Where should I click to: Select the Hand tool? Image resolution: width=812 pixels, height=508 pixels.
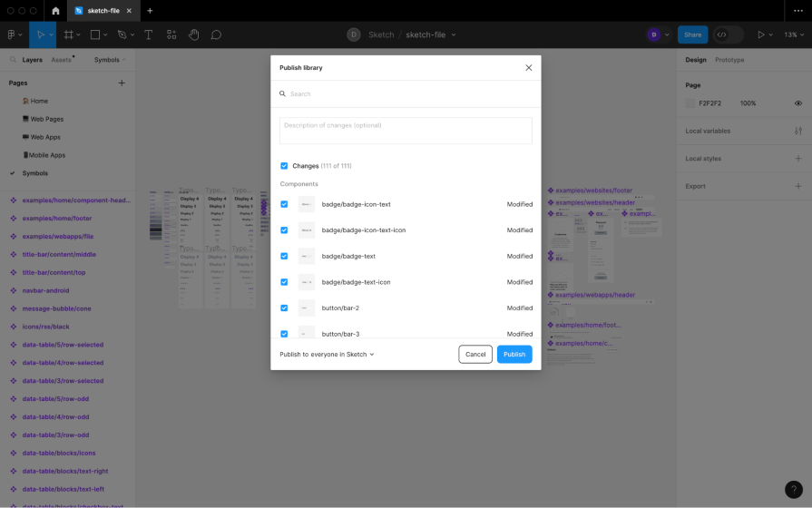point(193,34)
